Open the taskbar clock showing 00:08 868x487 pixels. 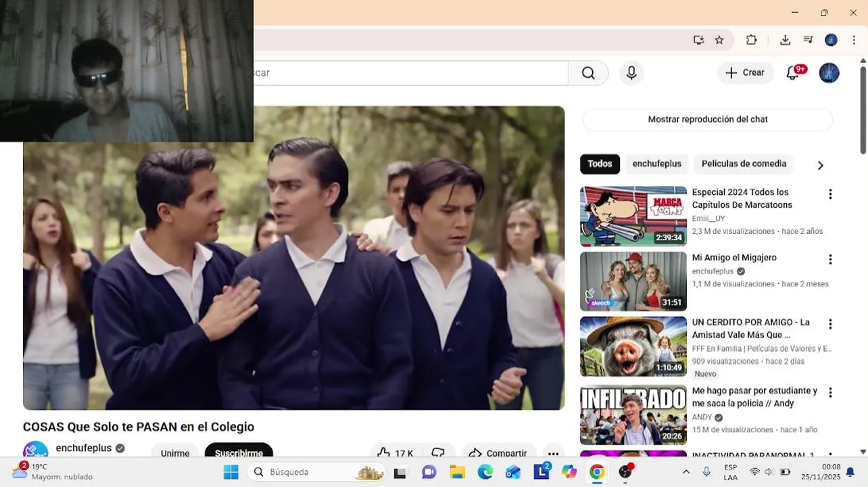click(x=821, y=472)
